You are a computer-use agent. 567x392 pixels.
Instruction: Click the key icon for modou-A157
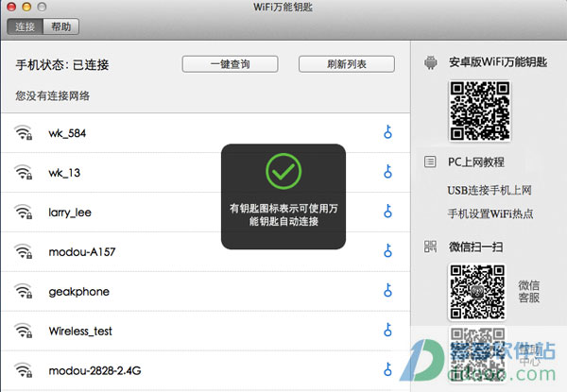coord(388,250)
